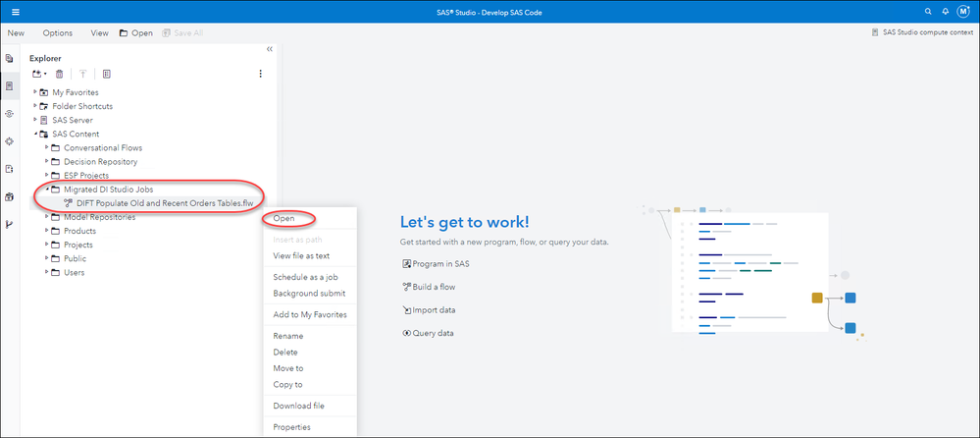This screenshot has width=980, height=438.
Task: Open the Open Files sidebar icon
Action: (x=10, y=59)
